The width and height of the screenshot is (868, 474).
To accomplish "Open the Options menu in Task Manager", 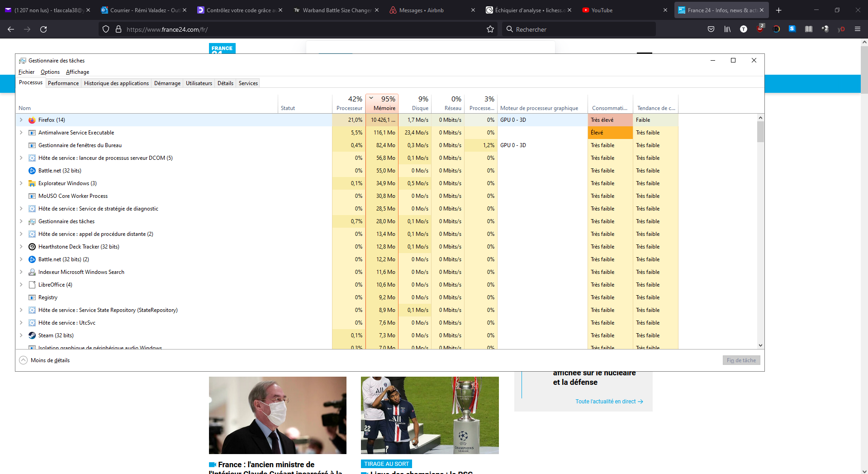I will (50, 72).
